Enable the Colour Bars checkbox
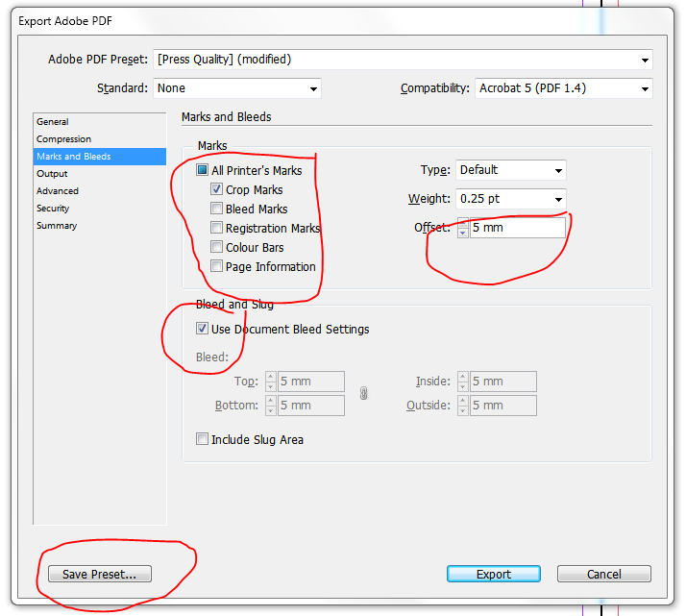The image size is (686, 616). pos(216,247)
